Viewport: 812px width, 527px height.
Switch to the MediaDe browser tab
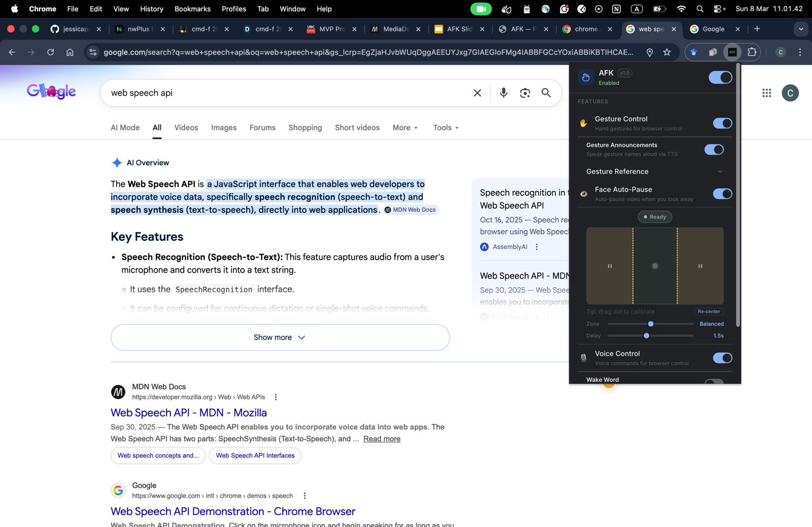(396, 29)
